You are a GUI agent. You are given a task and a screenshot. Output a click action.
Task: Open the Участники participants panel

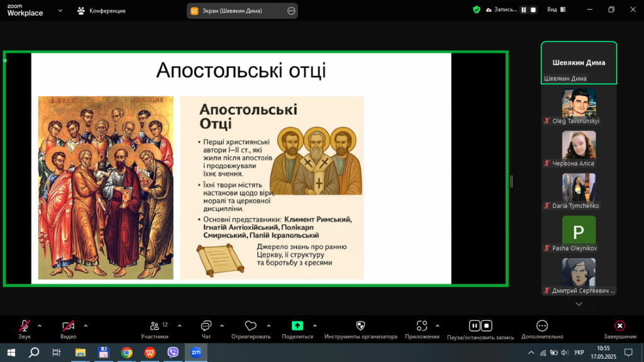(x=154, y=326)
